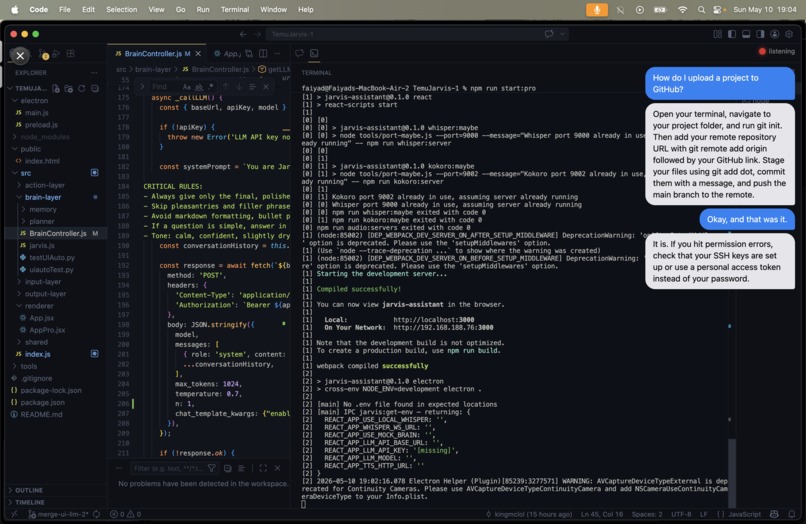
Task: Click the notifications bell in status bar
Action: [x=792, y=514]
